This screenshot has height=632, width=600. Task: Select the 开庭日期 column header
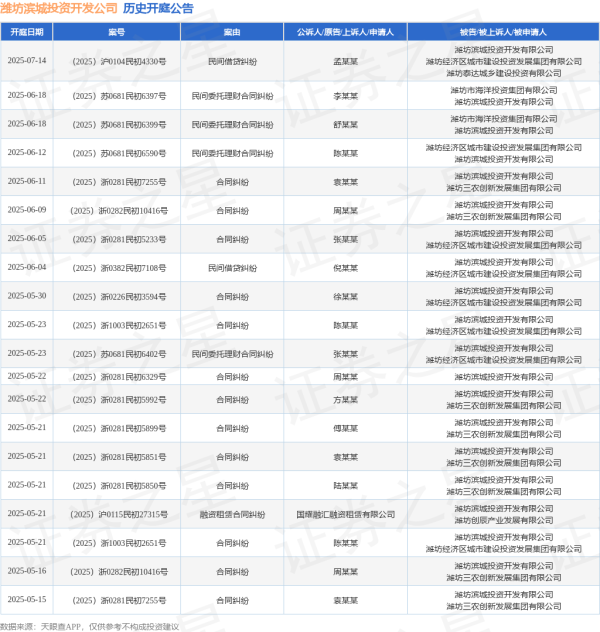coord(27,32)
